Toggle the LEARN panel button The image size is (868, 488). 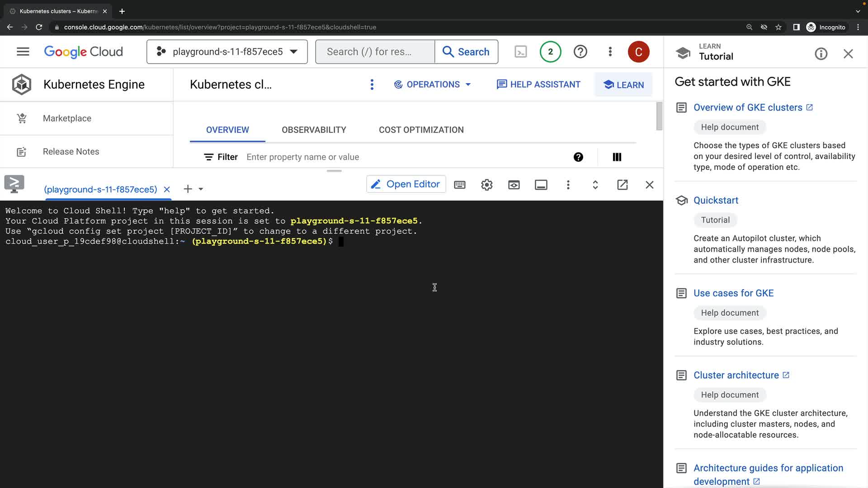coord(623,84)
